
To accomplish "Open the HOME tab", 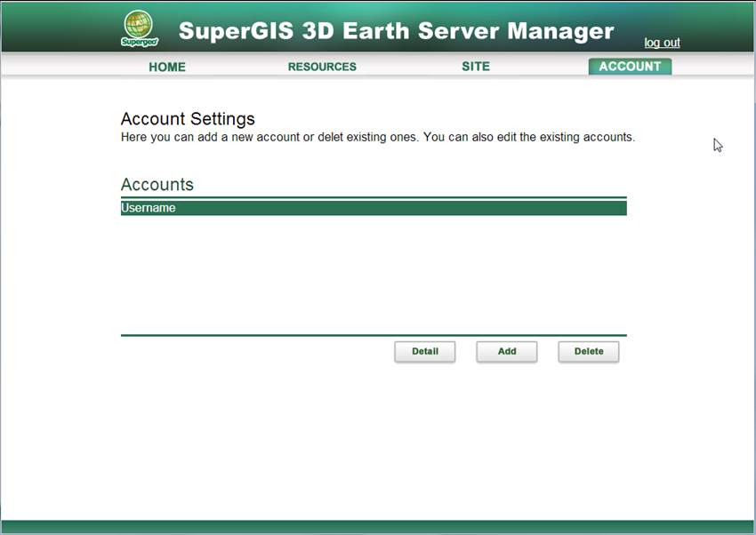I will pyautogui.click(x=167, y=67).
